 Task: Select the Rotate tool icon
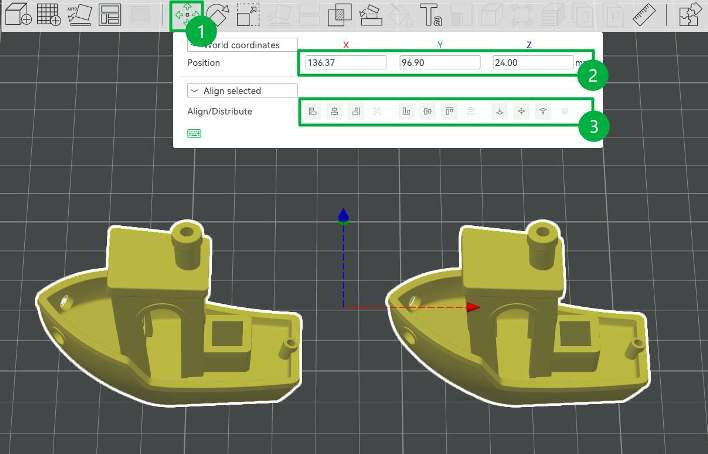pos(218,14)
